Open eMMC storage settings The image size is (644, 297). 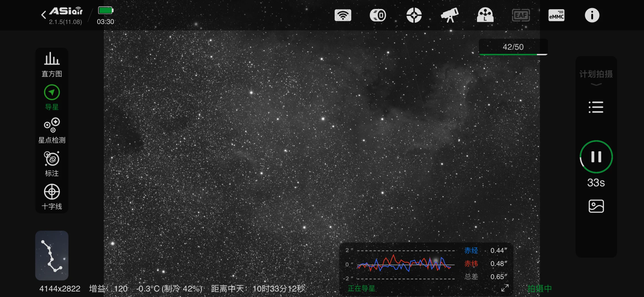(556, 15)
